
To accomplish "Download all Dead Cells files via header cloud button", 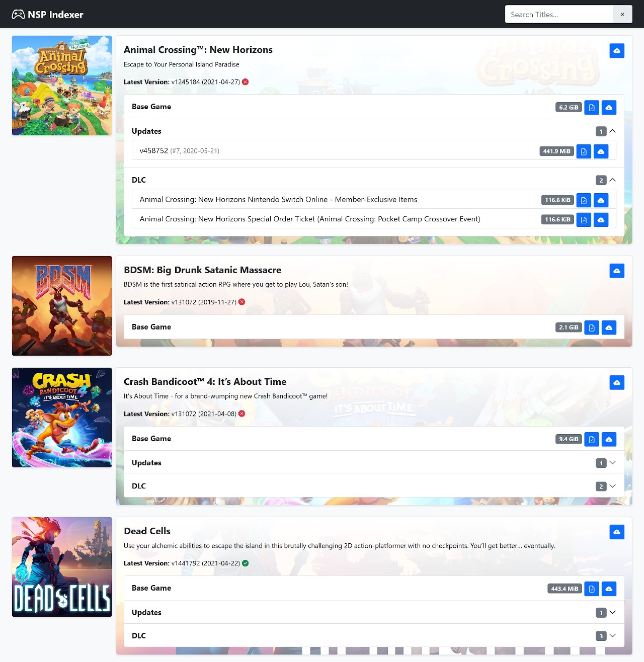I will coord(617,532).
